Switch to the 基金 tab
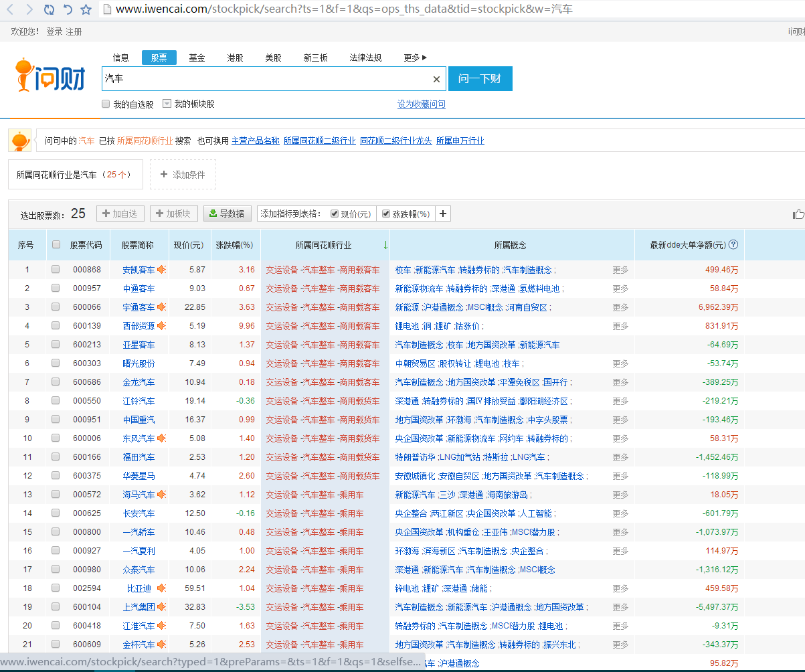 [197, 58]
